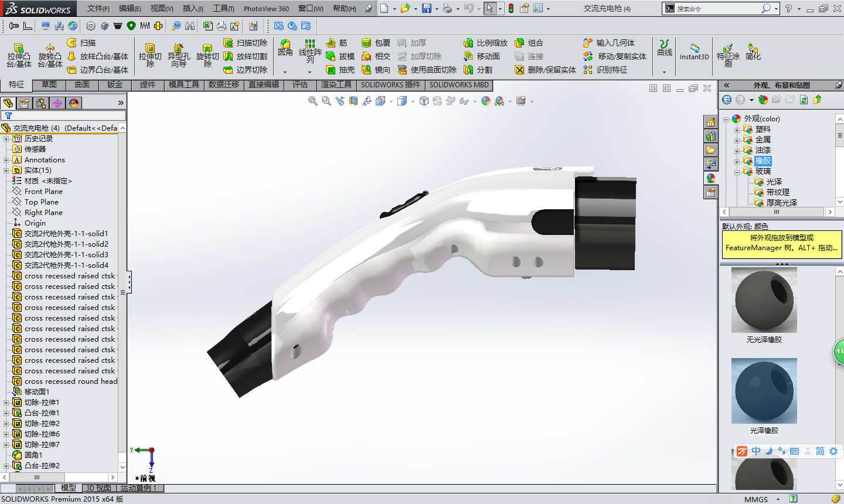Pin the 外观、布景和贴图 task pane

838,85
